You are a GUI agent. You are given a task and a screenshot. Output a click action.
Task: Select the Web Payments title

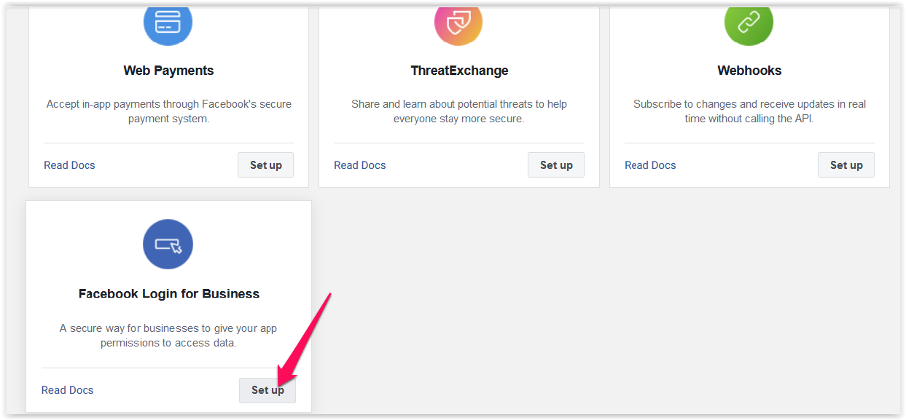[x=168, y=71]
